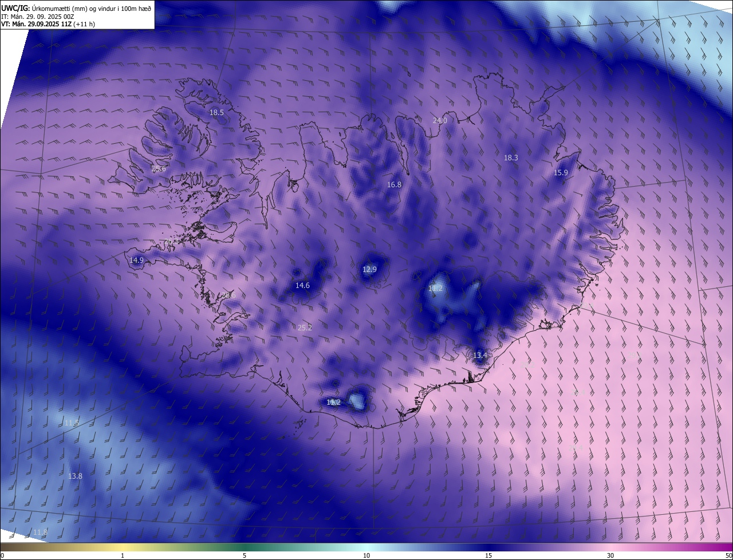Viewport: 733px width, 560px height.
Task: Click the 14.9 value label
Action: coord(136,260)
